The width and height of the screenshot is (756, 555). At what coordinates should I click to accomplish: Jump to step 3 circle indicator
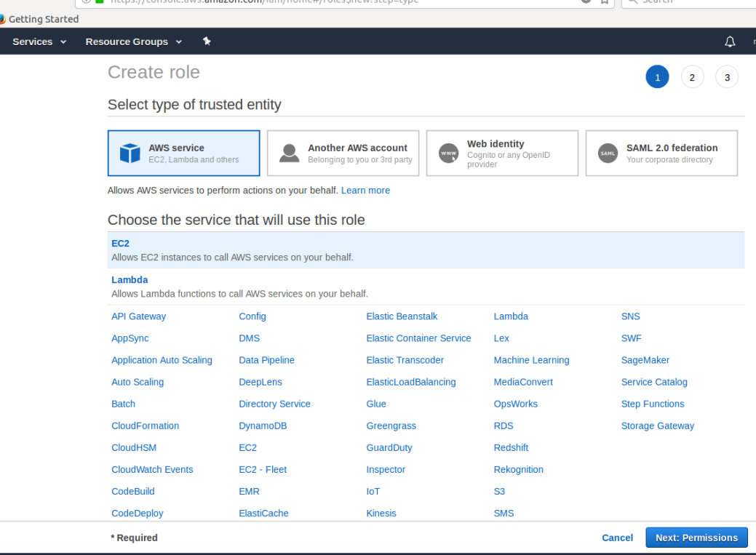point(727,78)
